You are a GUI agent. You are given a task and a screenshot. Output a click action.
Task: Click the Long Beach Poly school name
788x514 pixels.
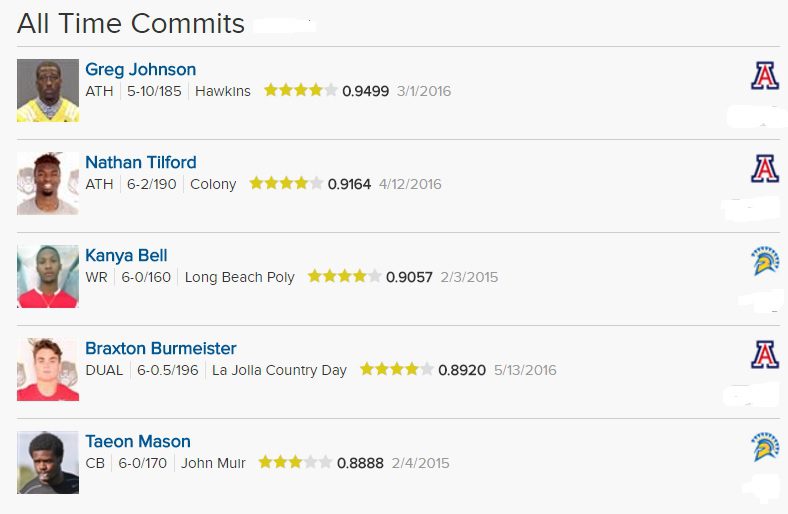point(239,277)
